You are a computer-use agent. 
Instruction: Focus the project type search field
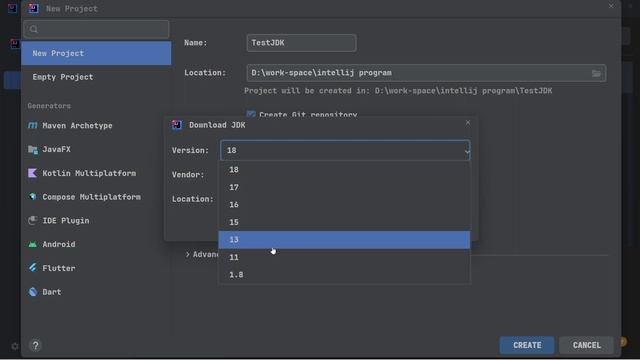[x=96, y=29]
